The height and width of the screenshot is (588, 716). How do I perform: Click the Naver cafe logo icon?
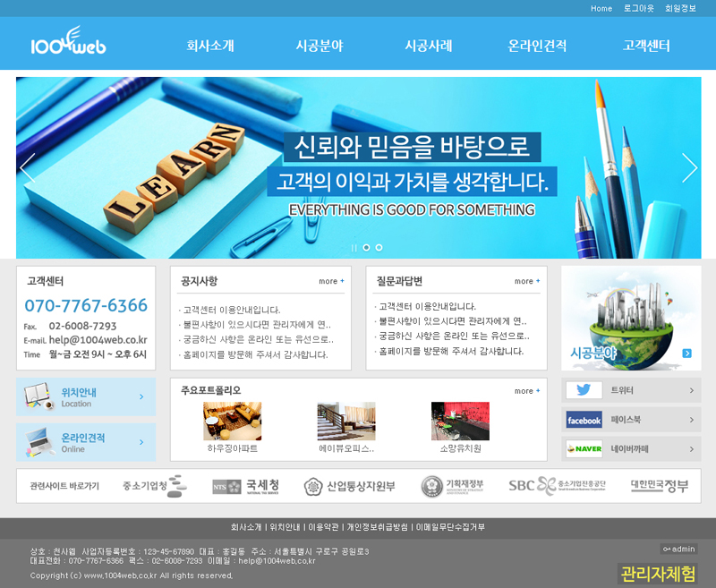584,448
